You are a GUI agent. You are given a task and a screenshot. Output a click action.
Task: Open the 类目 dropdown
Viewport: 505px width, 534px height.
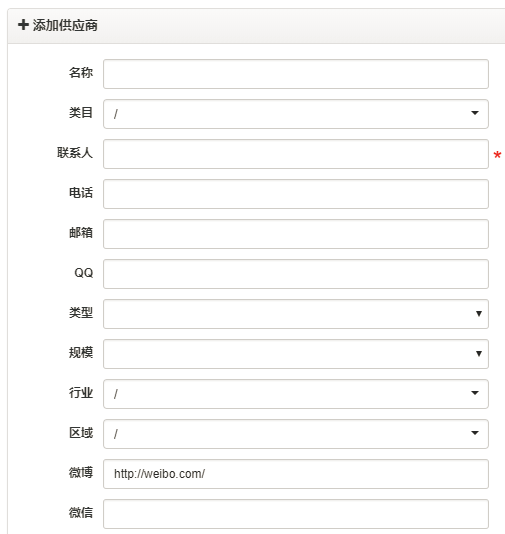(x=296, y=114)
